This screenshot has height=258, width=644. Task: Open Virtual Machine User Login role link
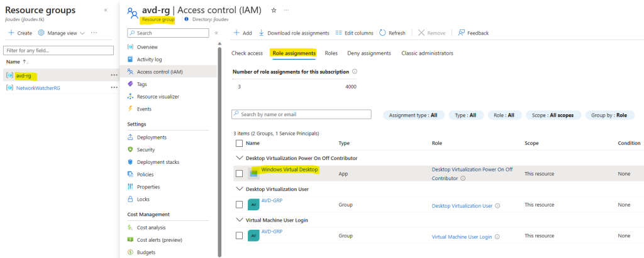coord(462,237)
